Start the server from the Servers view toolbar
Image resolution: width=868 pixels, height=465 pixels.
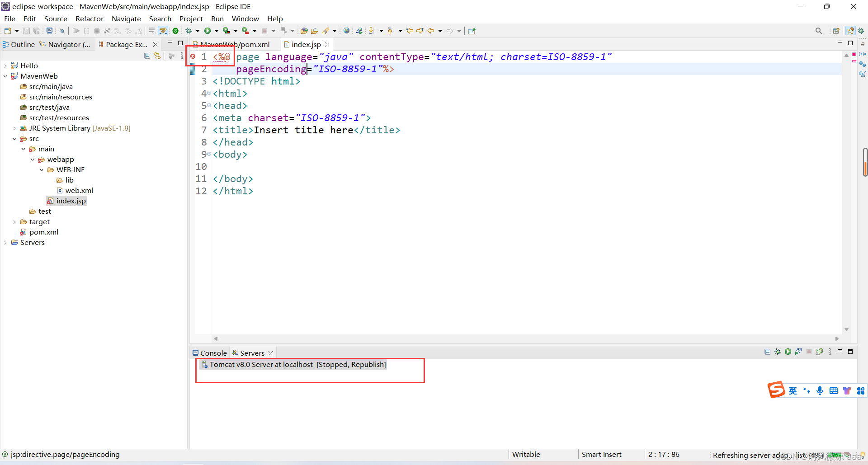(788, 352)
